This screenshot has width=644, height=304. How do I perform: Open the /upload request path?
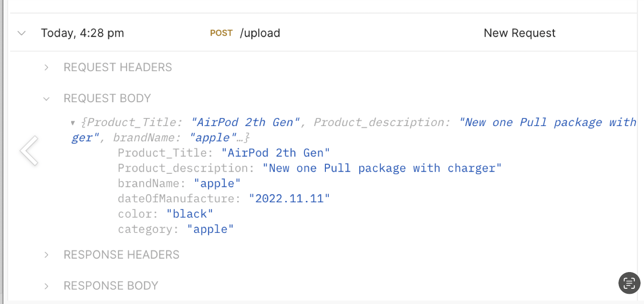click(260, 33)
